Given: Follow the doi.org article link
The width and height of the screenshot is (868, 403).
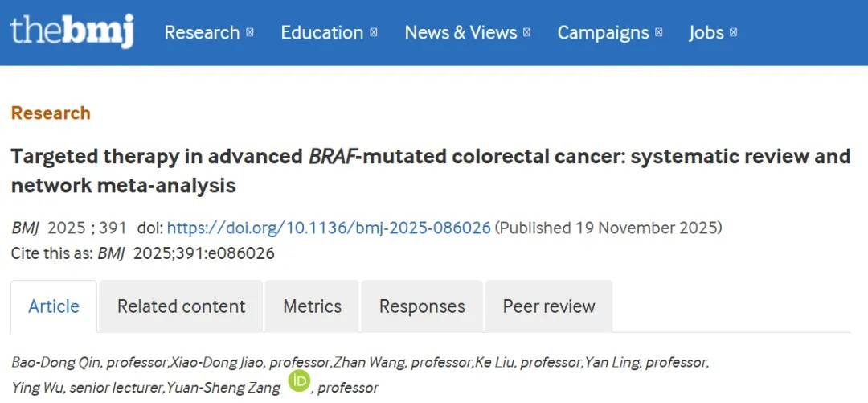Looking at the screenshot, I should coord(329,228).
